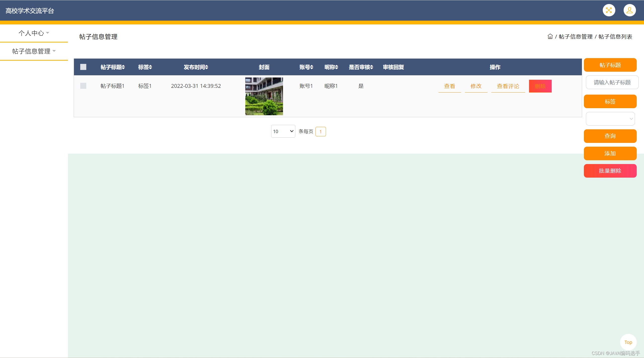Image resolution: width=644 pixels, height=358 pixels.
Task: Sort by 帖子标题 column arrows
Action: click(x=123, y=67)
